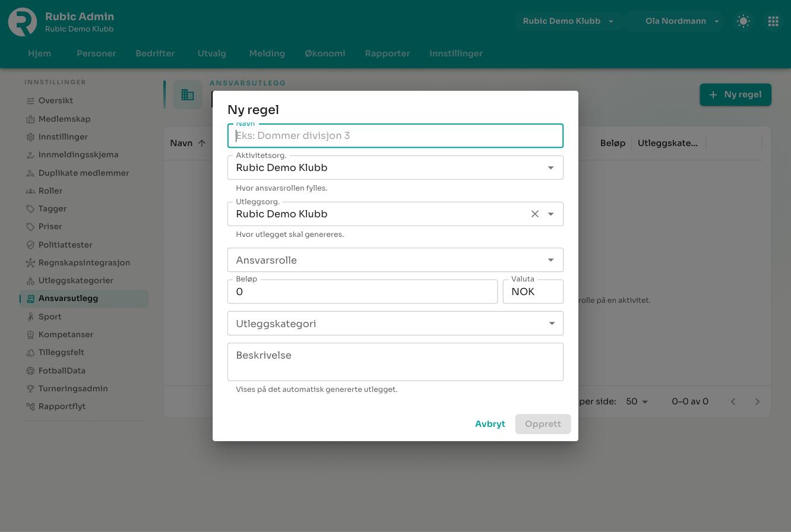Sort by the Navn column header
This screenshot has height=532, width=791.
[x=182, y=143]
